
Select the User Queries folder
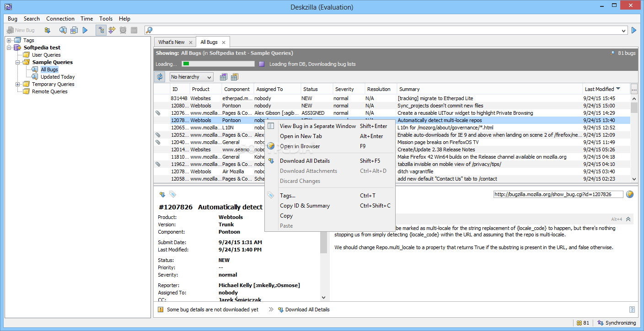(x=46, y=55)
